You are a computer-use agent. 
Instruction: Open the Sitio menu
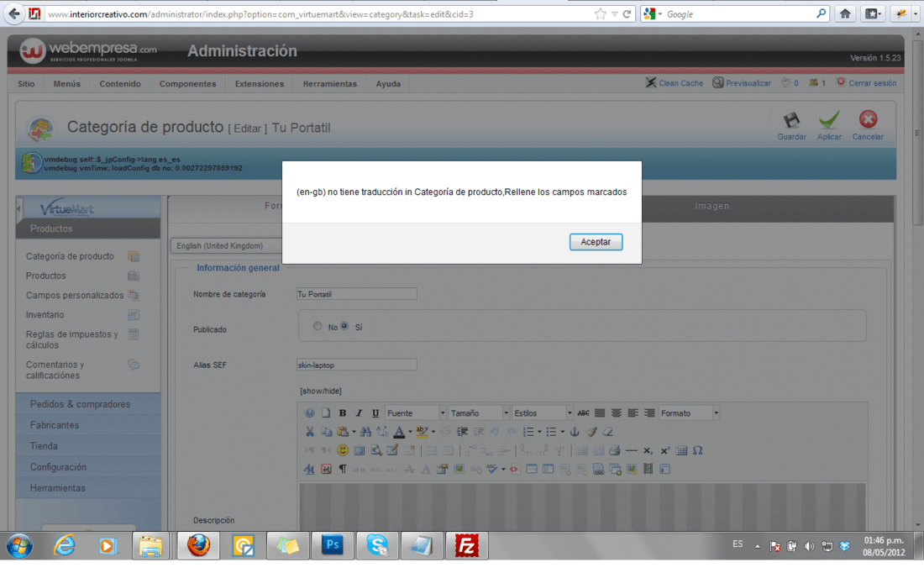click(26, 84)
